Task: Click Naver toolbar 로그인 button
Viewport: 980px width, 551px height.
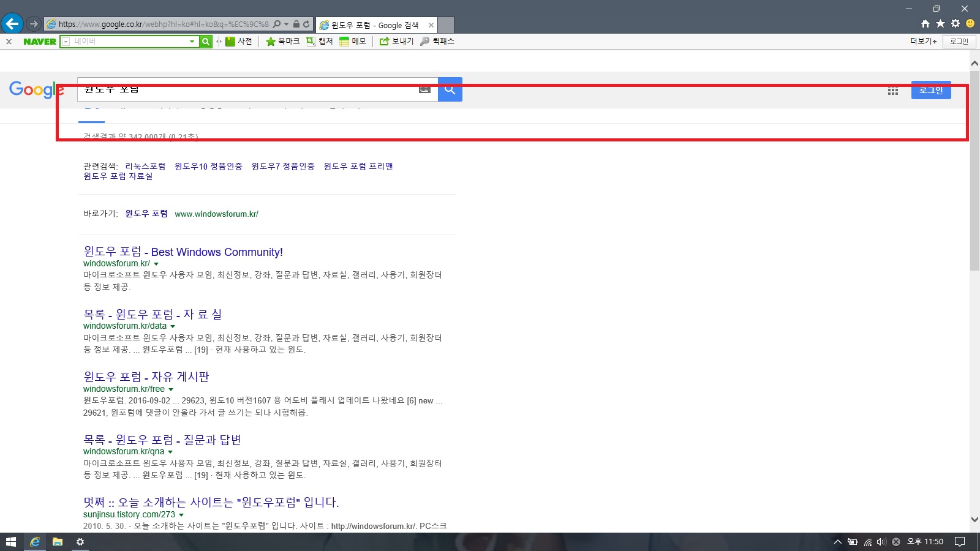Action: click(959, 42)
